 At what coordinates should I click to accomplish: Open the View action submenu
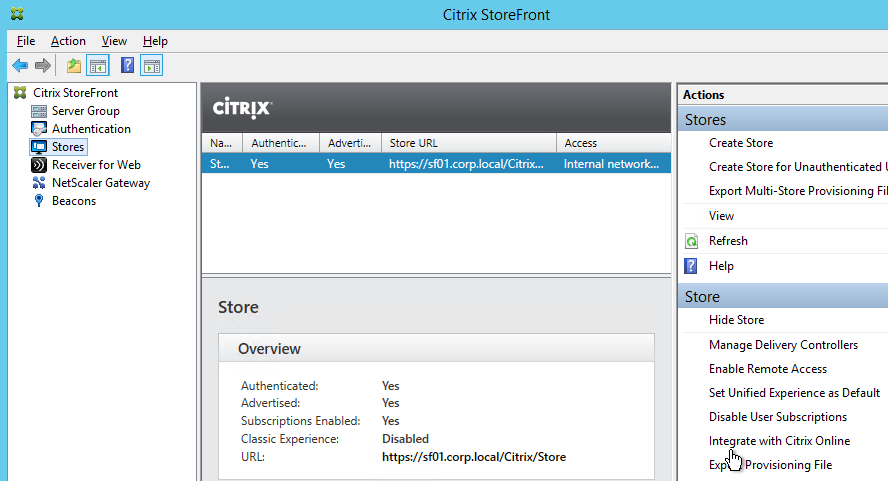[x=721, y=216]
